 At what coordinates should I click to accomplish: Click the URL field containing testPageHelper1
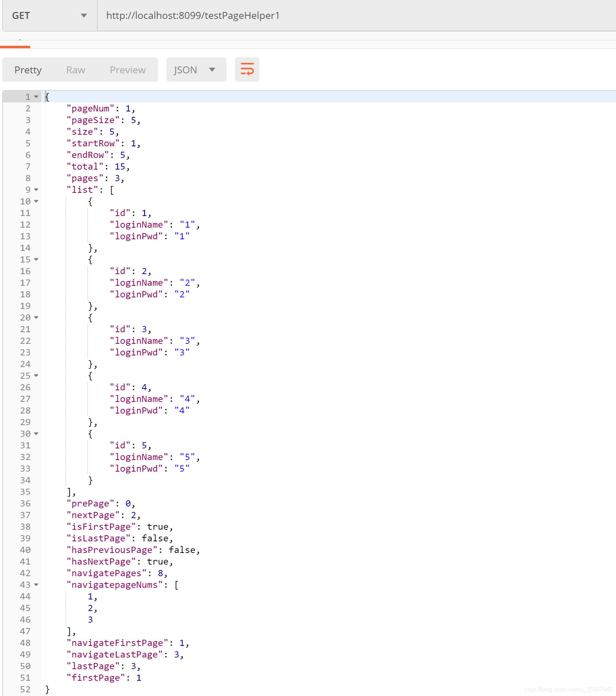192,15
